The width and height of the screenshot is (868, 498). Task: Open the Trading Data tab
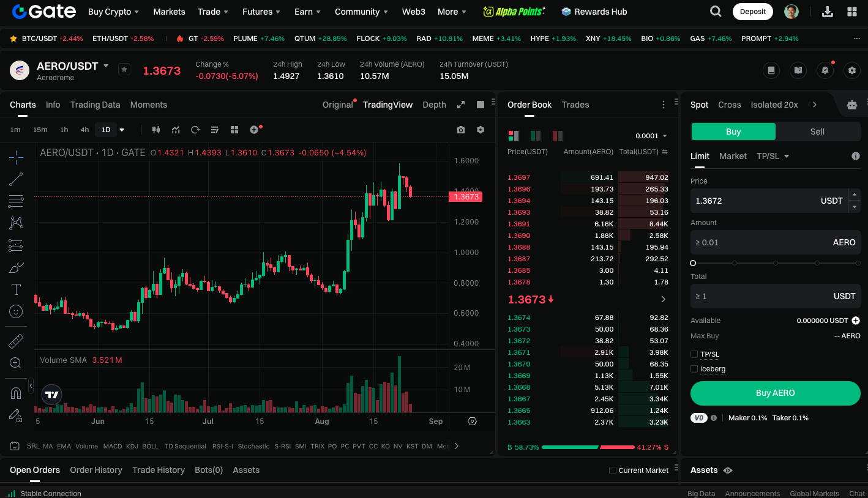(x=95, y=105)
